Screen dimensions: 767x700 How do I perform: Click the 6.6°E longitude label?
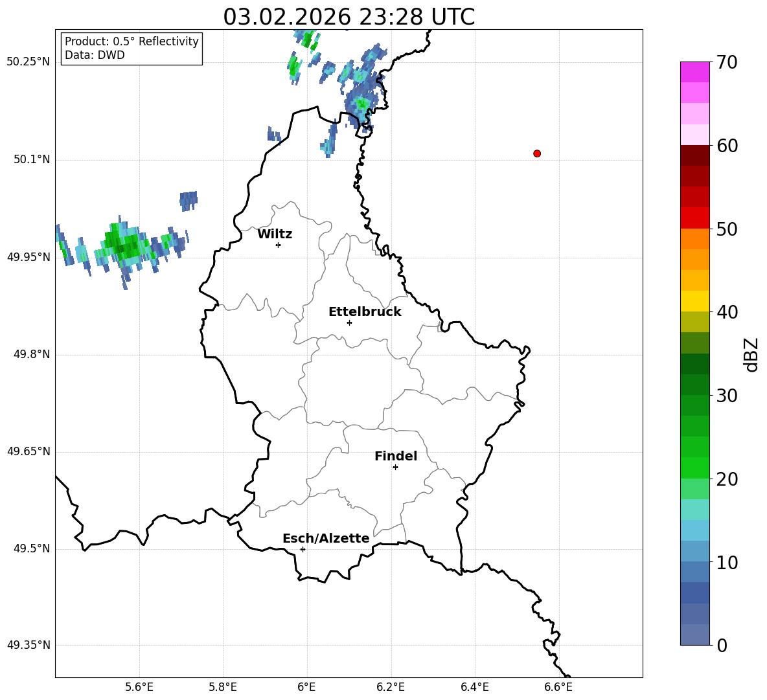pyautogui.click(x=558, y=687)
